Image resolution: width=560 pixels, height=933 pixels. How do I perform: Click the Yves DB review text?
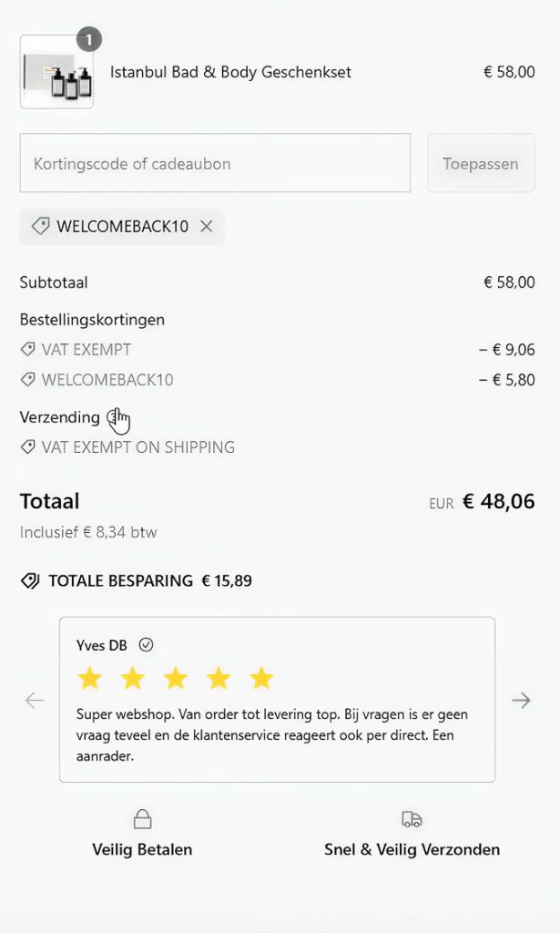tap(271, 735)
